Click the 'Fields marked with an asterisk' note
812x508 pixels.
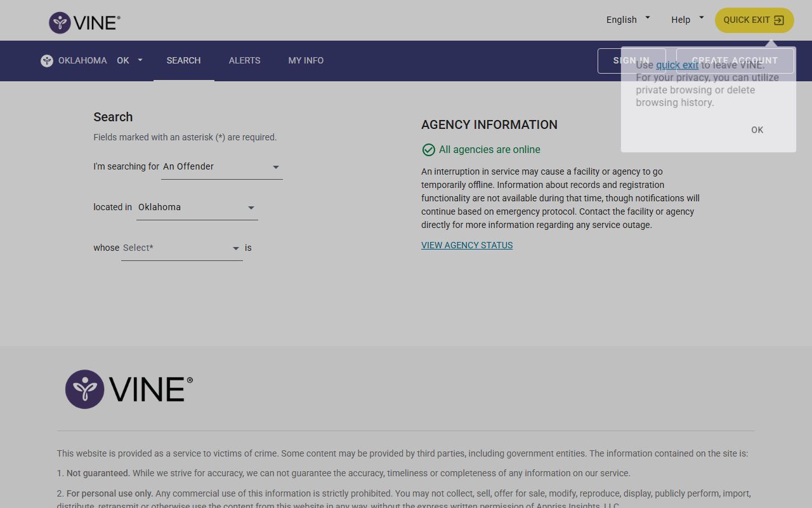[x=185, y=137]
